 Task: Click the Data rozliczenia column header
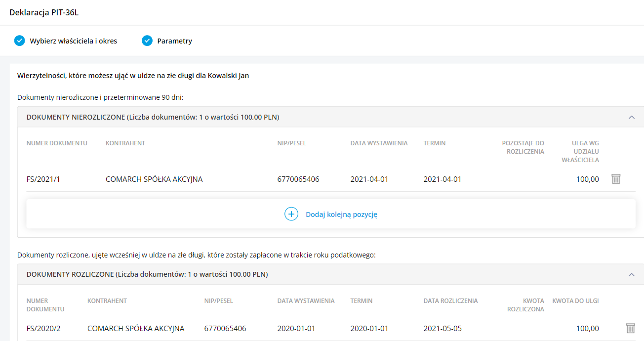(x=450, y=300)
